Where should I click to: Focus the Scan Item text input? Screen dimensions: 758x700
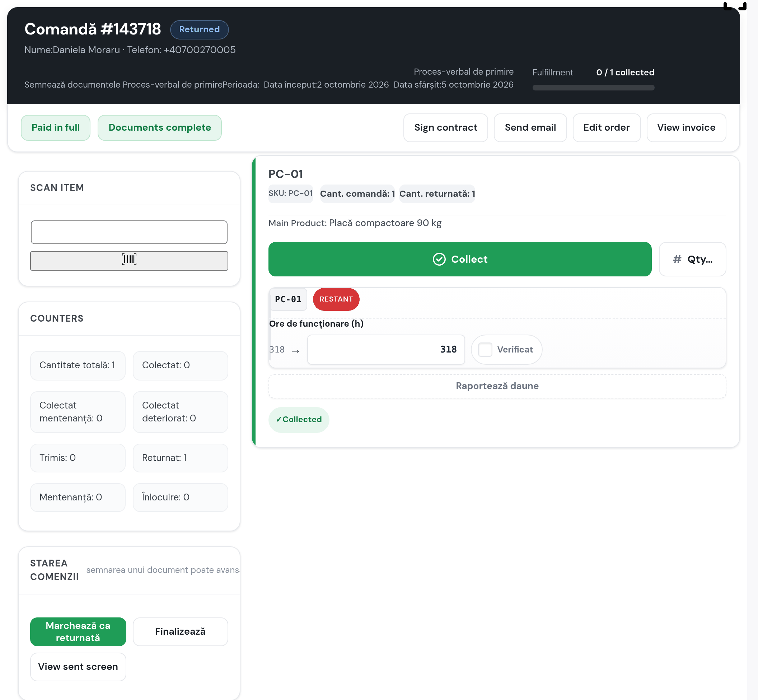[129, 232]
